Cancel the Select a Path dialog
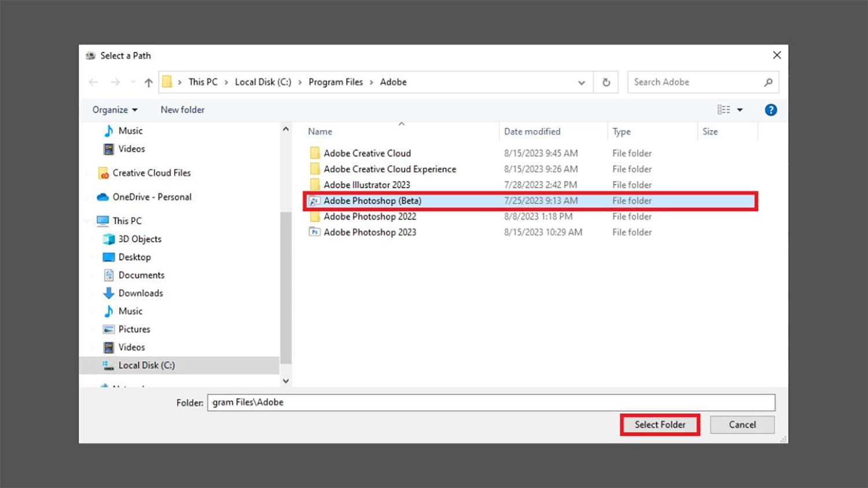This screenshot has width=868, height=488. 742,424
